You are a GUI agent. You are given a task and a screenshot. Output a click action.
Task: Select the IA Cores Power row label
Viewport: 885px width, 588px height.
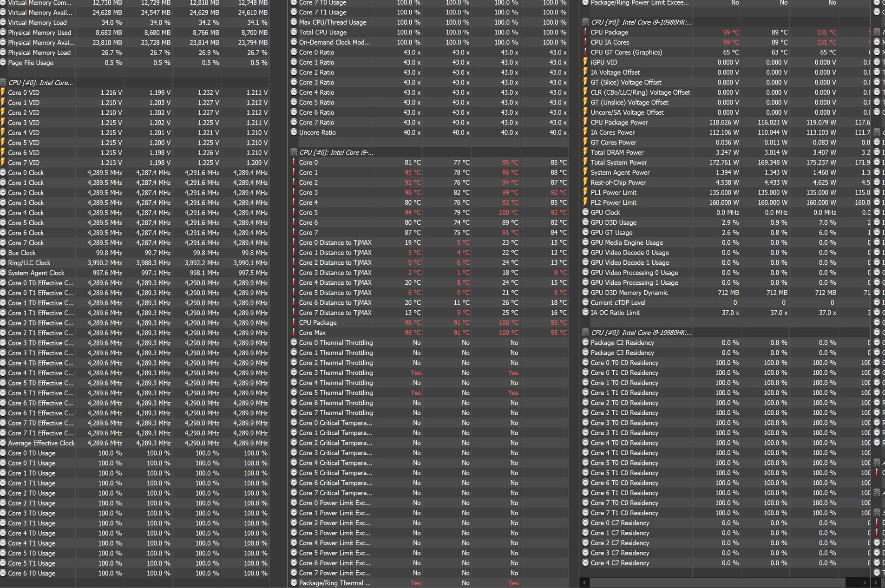[x=613, y=132]
